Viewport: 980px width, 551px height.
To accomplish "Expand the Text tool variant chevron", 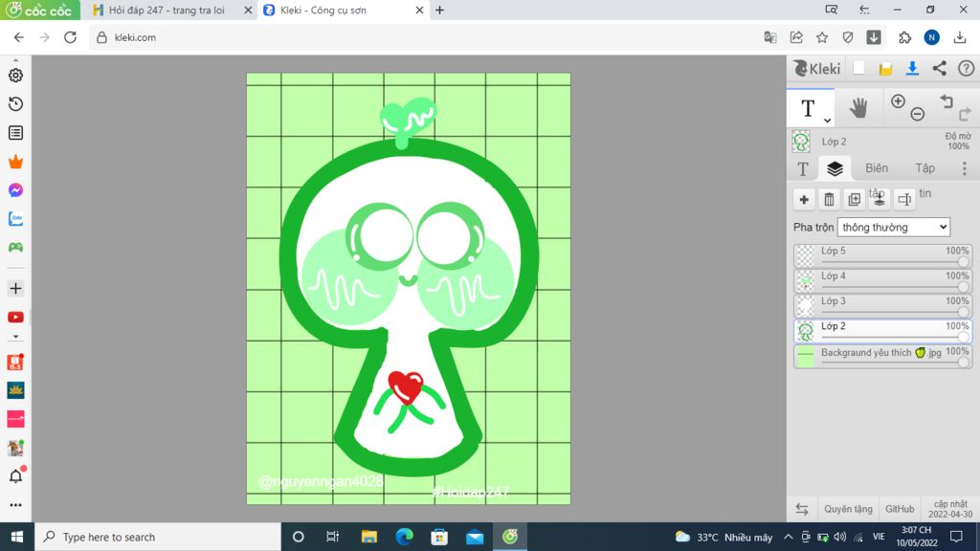I will [827, 120].
